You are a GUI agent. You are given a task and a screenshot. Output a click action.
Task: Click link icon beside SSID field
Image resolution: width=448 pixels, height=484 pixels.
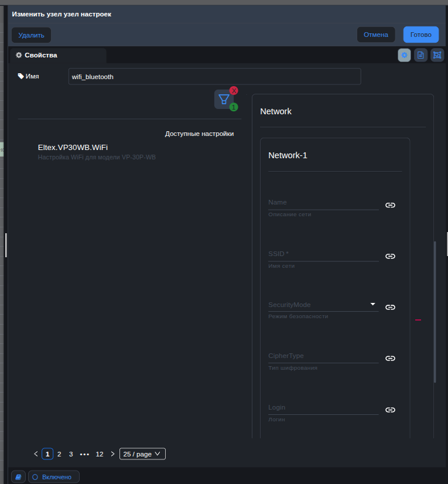(x=390, y=257)
